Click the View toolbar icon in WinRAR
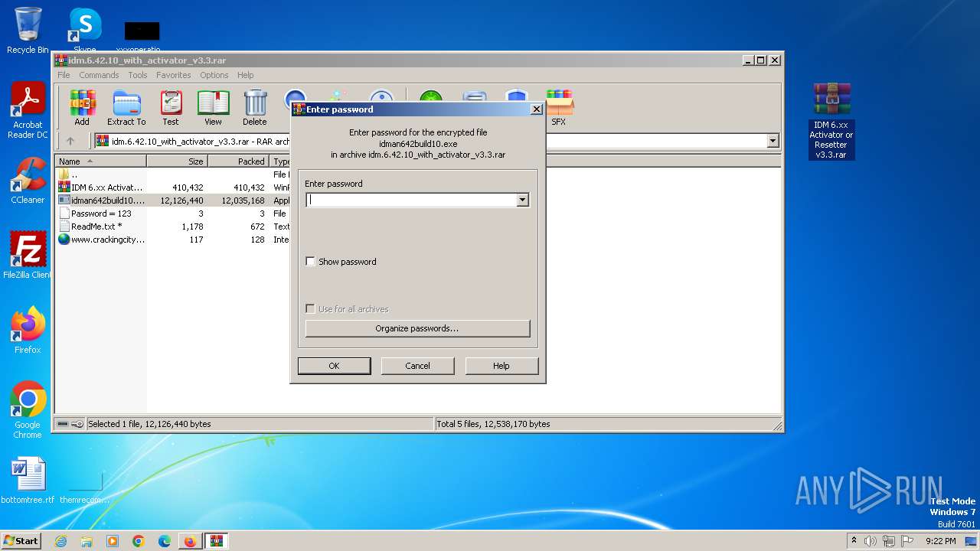The image size is (980, 551). pos(213,108)
